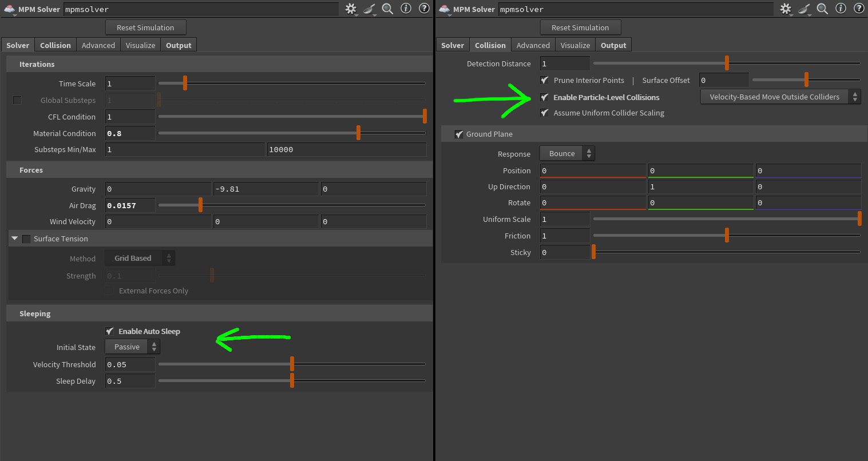Show node info via the circled i icon
The height and width of the screenshot is (461, 868).
406,9
